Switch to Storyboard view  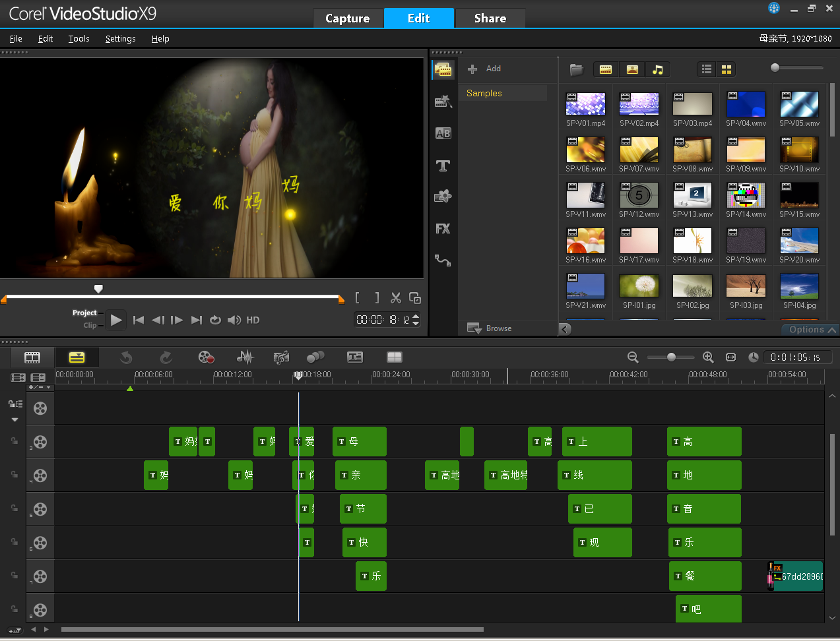pyautogui.click(x=32, y=357)
